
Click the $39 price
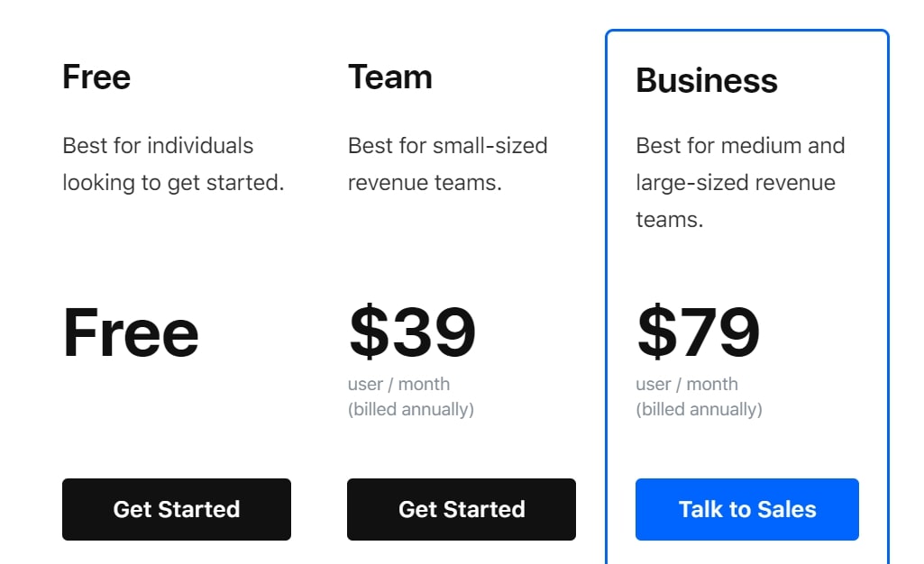pos(412,332)
